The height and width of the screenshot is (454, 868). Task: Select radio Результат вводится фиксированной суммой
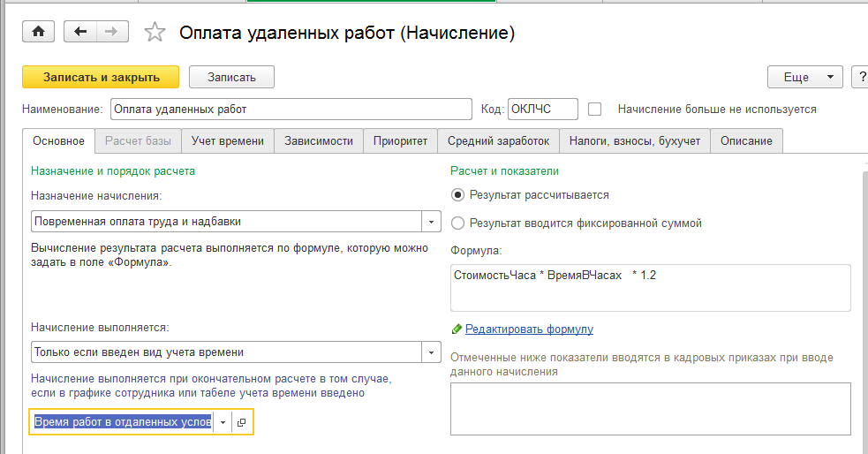pos(457,223)
